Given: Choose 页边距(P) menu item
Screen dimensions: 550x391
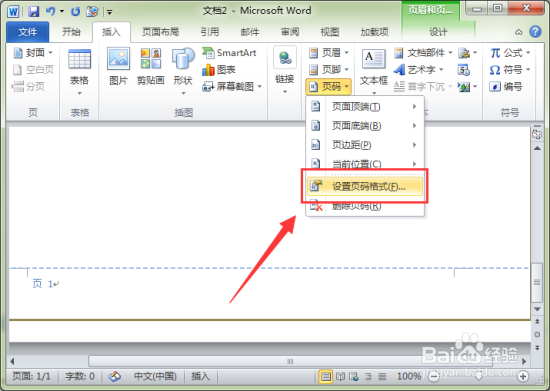Looking at the screenshot, I should tap(365, 144).
